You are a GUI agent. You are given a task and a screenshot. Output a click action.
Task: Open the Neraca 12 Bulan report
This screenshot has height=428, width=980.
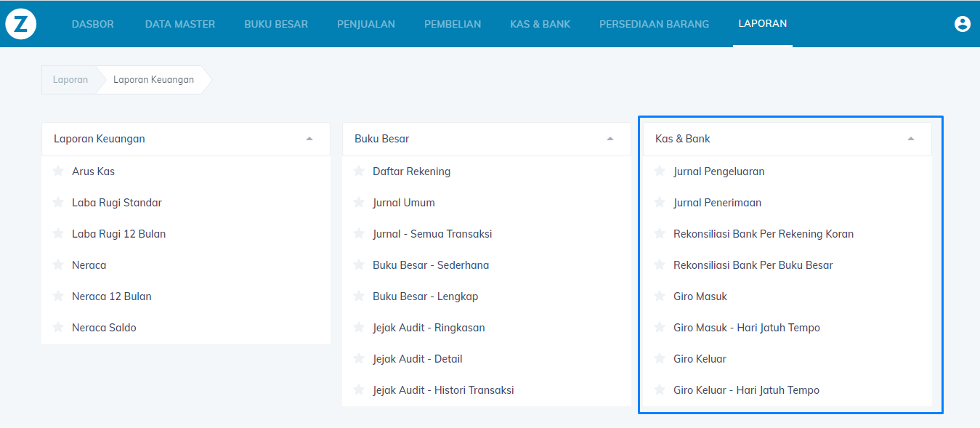(x=112, y=296)
